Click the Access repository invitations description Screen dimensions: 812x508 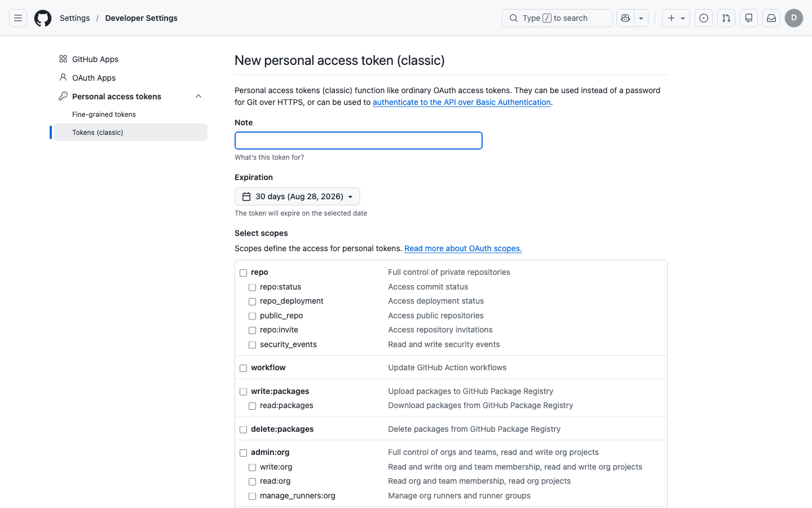click(x=440, y=330)
